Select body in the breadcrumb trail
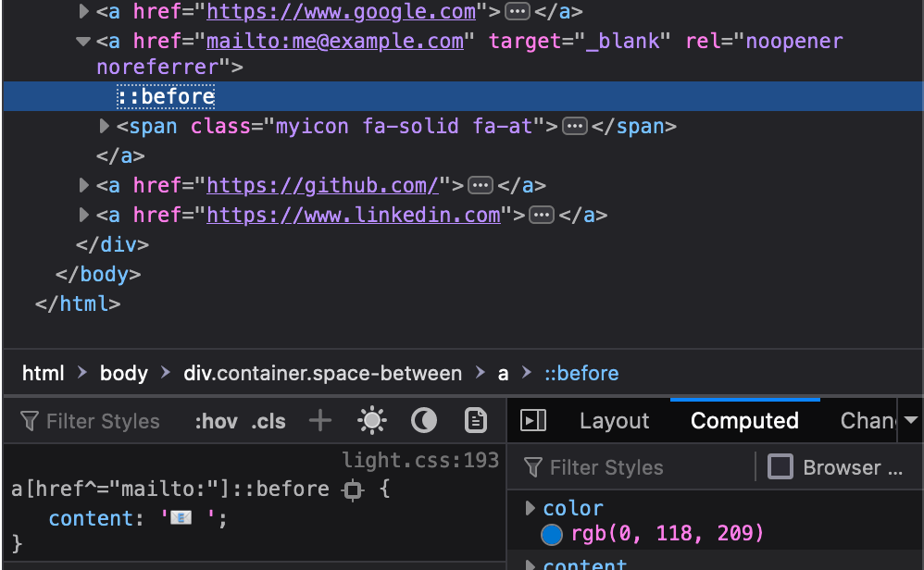The image size is (924, 570). [124, 373]
